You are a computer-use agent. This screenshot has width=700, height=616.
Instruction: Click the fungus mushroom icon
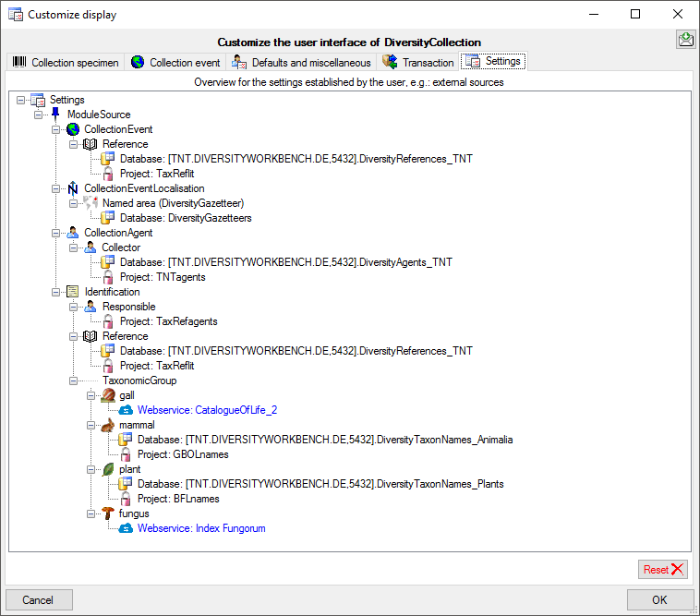tap(108, 513)
